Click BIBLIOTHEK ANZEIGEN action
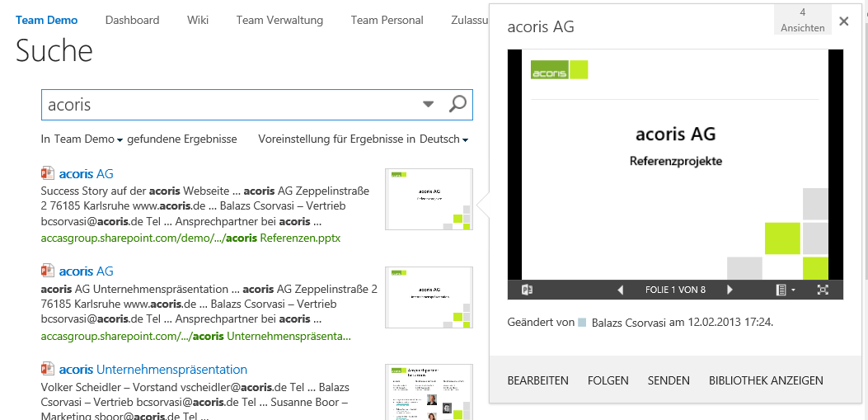 [766, 380]
